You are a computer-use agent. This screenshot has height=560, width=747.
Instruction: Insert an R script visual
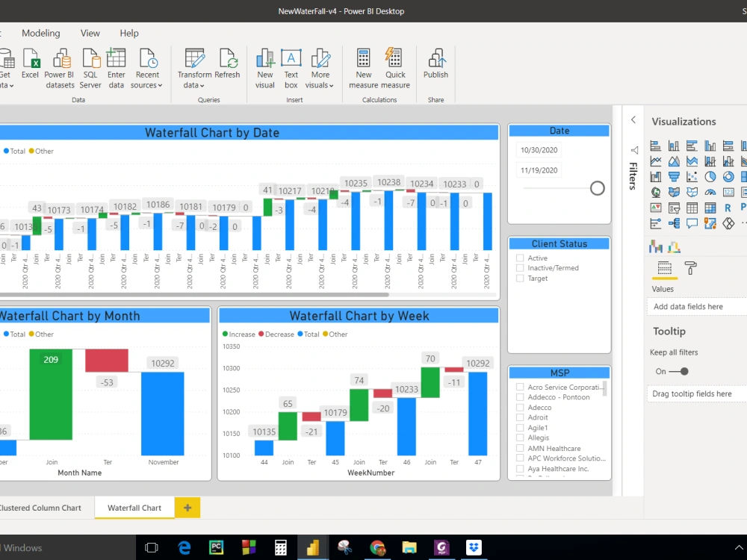pos(728,208)
